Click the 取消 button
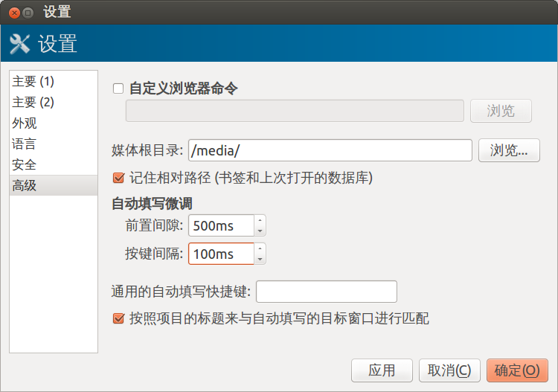 [449, 370]
